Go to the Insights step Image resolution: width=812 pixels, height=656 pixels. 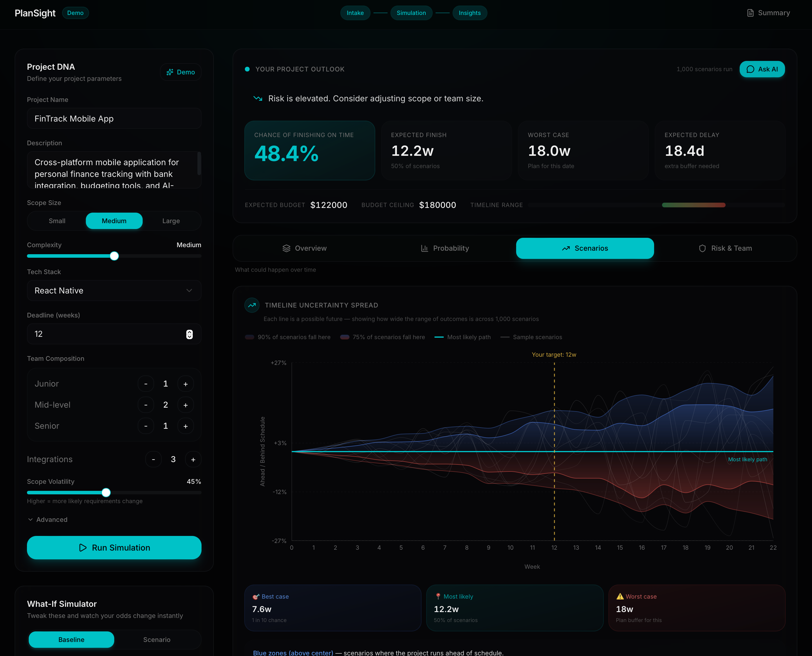(x=470, y=13)
